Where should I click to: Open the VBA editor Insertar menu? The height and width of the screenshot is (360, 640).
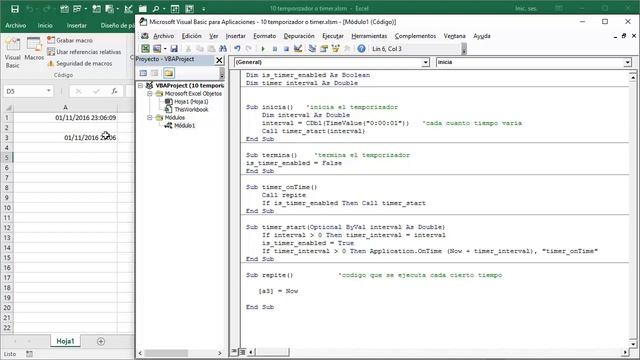236,36
